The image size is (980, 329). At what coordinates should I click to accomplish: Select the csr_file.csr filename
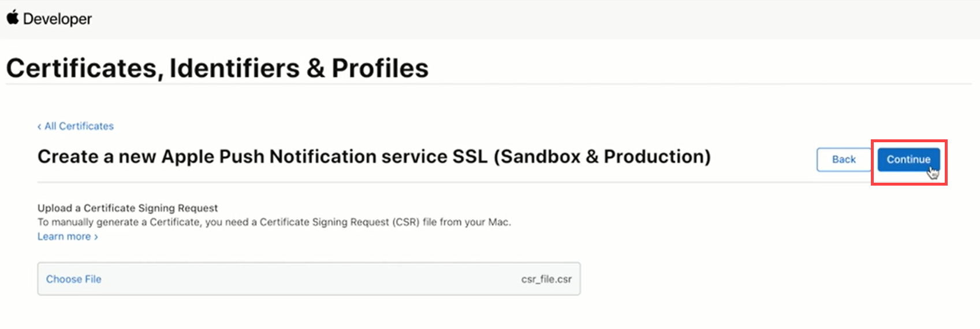pyautogui.click(x=546, y=279)
